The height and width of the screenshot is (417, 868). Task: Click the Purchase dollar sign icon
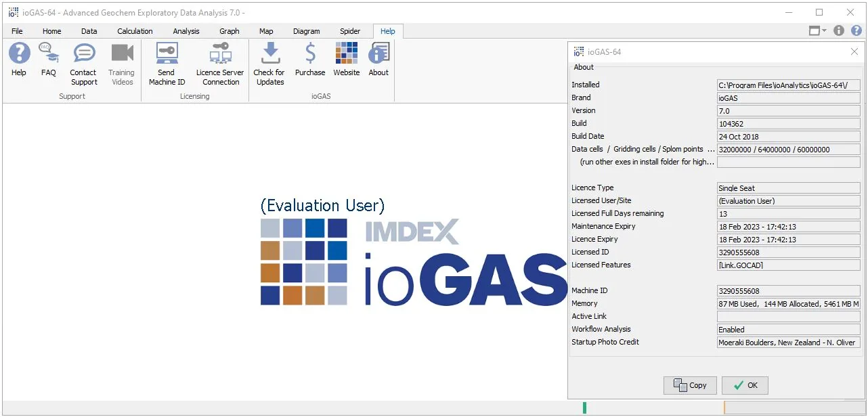click(x=310, y=53)
